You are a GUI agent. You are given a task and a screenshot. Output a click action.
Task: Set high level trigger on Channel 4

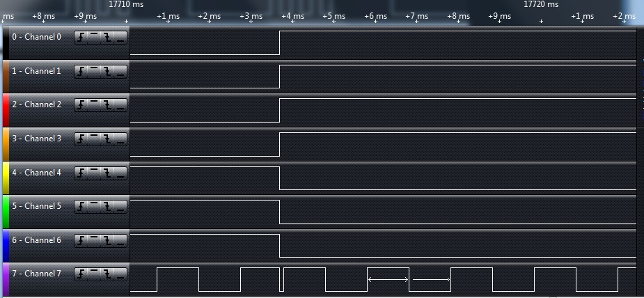pyautogui.click(x=94, y=173)
